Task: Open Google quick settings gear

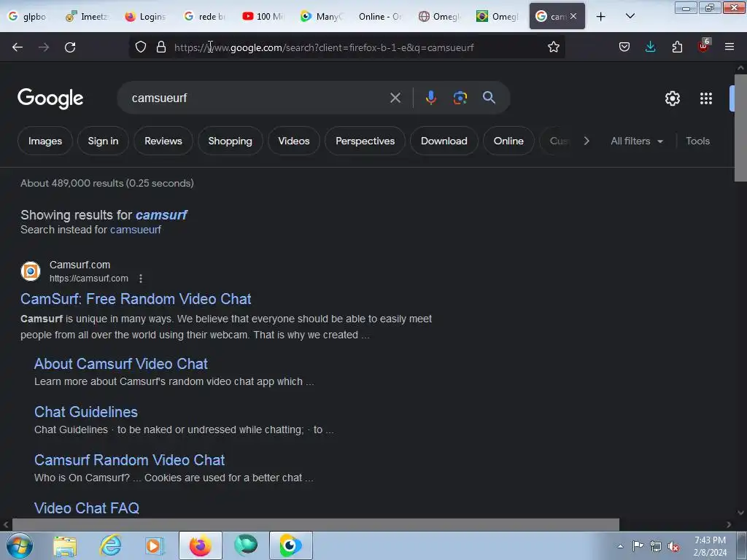Action: coord(672,98)
